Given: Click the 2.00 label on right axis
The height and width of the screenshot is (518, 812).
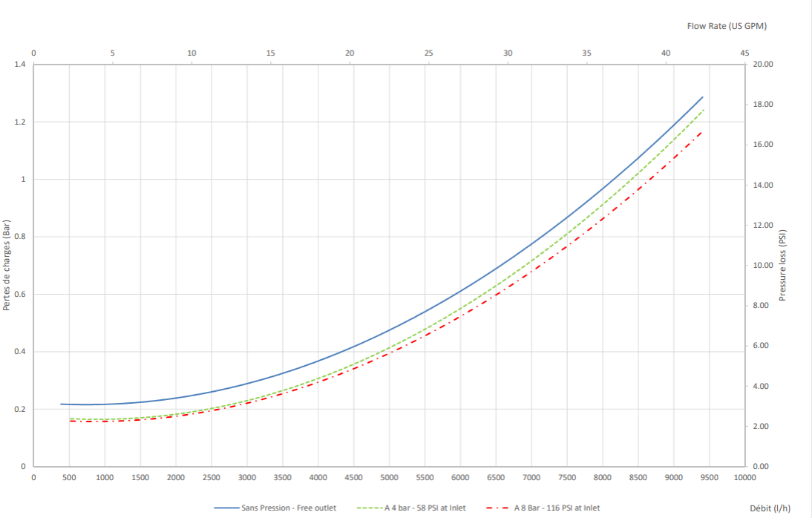Looking at the screenshot, I should [x=761, y=426].
